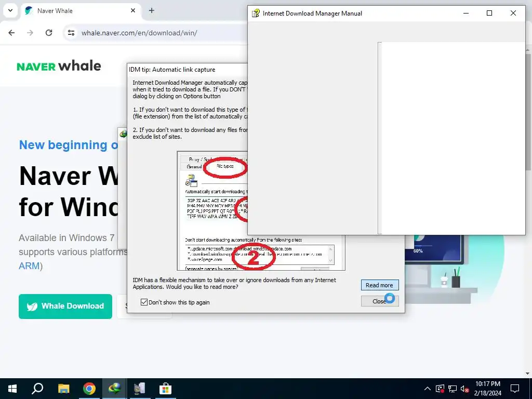532x399 pixels.
Task: Close Internet Download Manager Manual window
Action: (513, 13)
